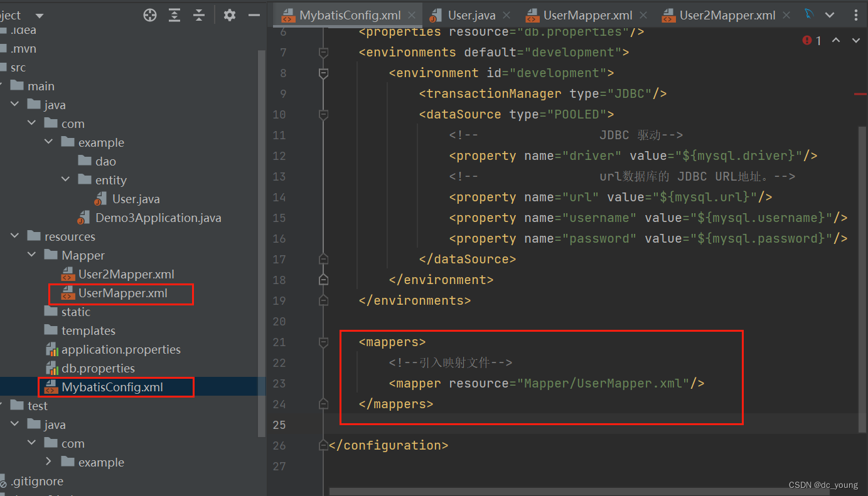The height and width of the screenshot is (496, 868).
Task: Click the Collapse All icon in Project toolbar
Action: coord(200,15)
